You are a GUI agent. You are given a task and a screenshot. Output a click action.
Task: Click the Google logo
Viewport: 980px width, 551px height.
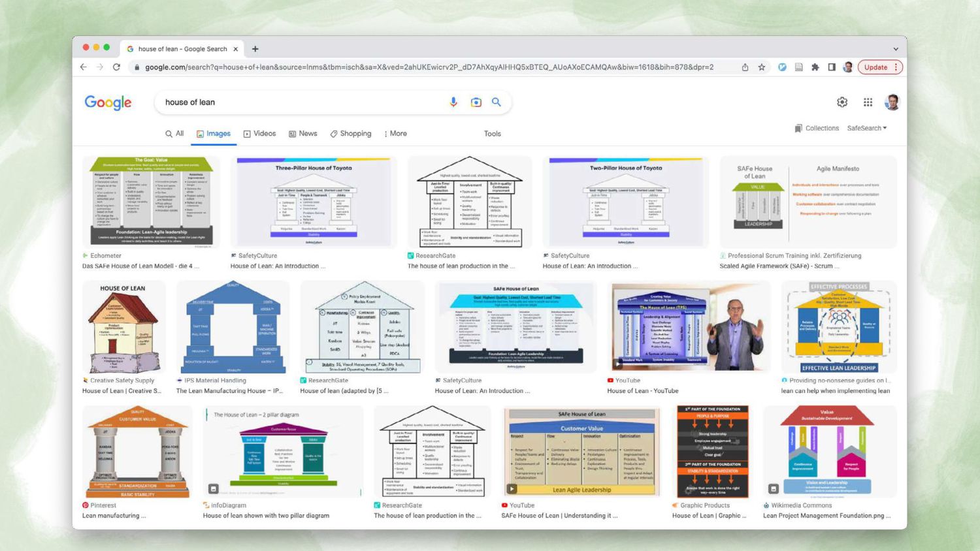pyautogui.click(x=108, y=102)
